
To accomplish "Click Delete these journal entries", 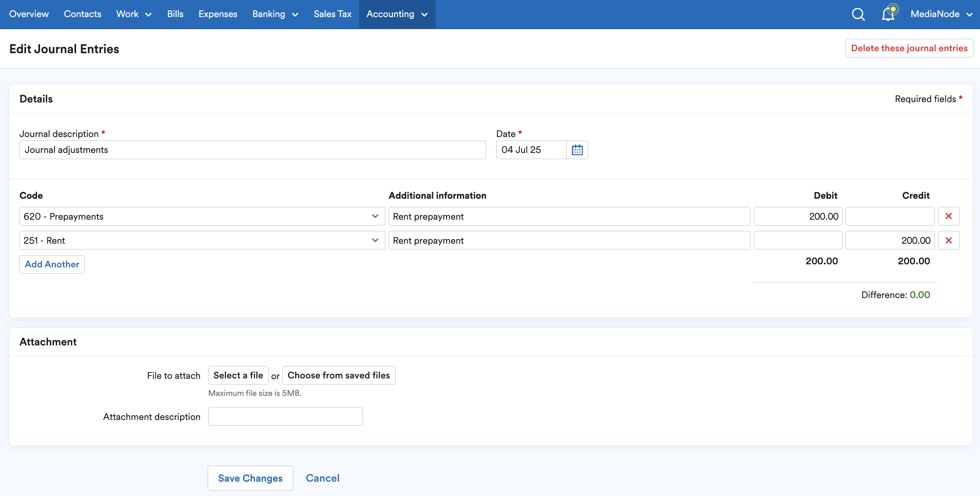I will coord(909,48).
